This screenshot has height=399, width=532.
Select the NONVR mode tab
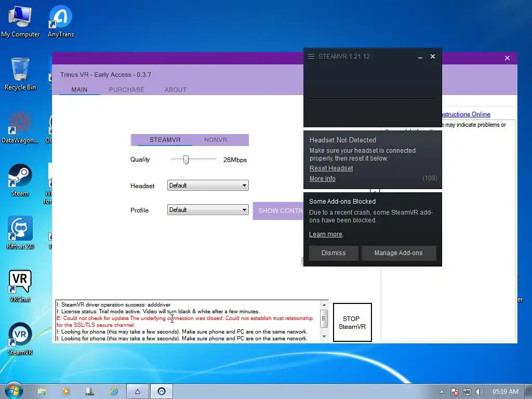(216, 140)
